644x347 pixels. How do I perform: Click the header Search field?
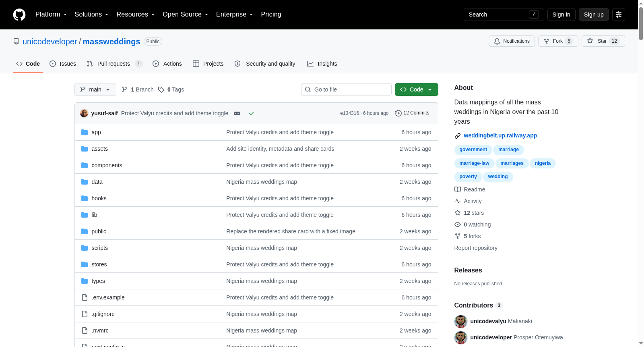(504, 15)
